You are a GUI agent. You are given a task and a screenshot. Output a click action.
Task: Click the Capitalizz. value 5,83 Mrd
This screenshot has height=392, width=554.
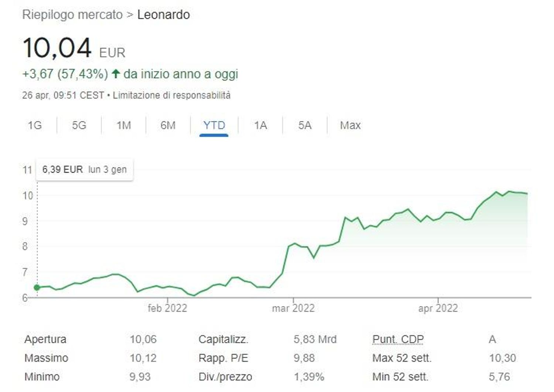[315, 339]
